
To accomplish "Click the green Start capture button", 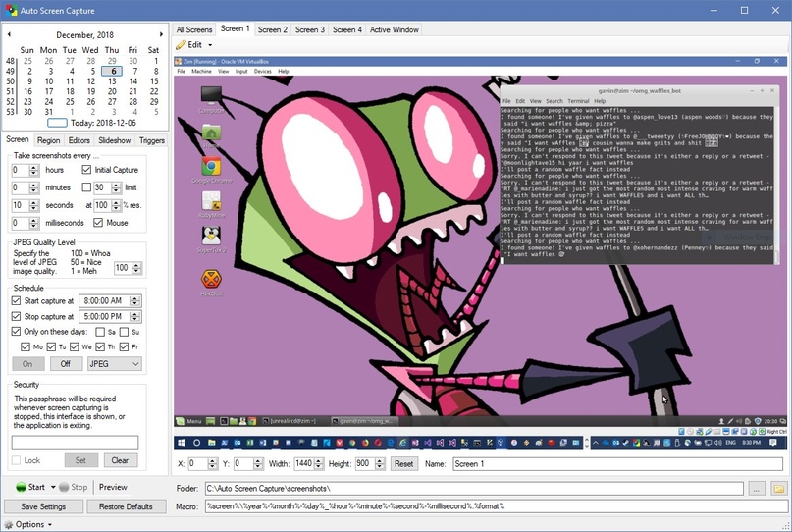I will point(30,487).
